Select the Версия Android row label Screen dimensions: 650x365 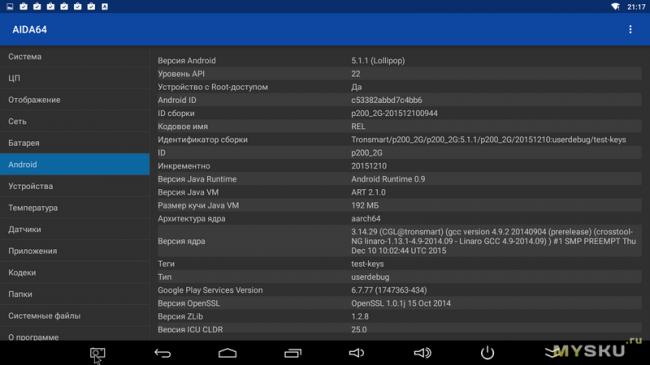coord(187,61)
